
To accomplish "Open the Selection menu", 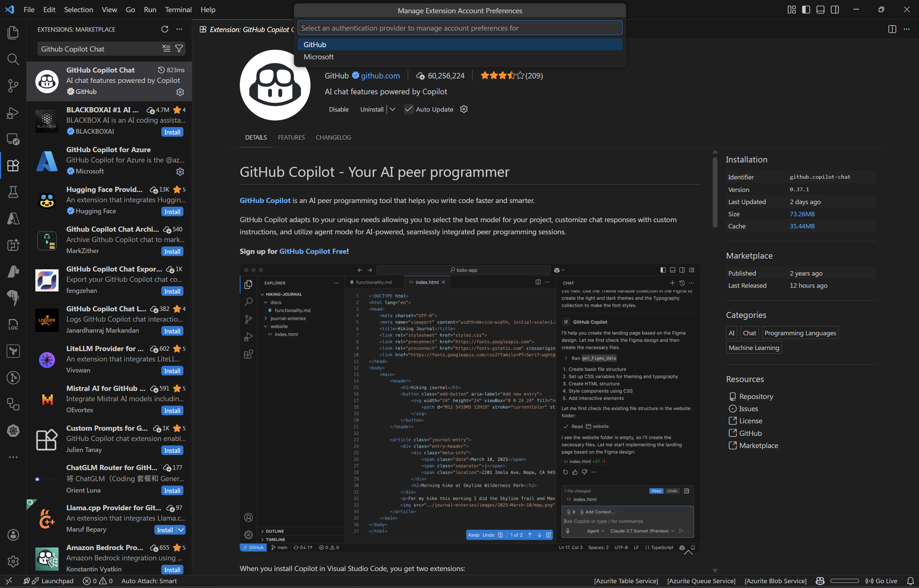I will (78, 10).
